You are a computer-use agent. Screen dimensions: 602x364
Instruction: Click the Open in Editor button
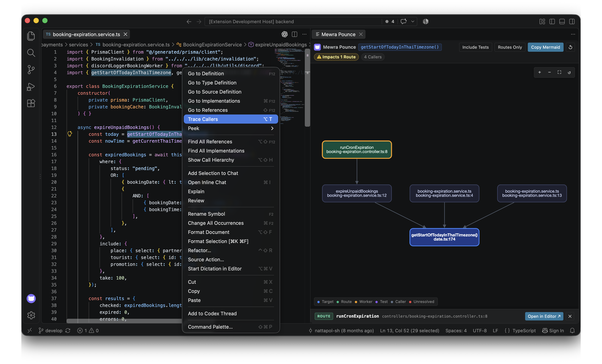tap(544, 316)
